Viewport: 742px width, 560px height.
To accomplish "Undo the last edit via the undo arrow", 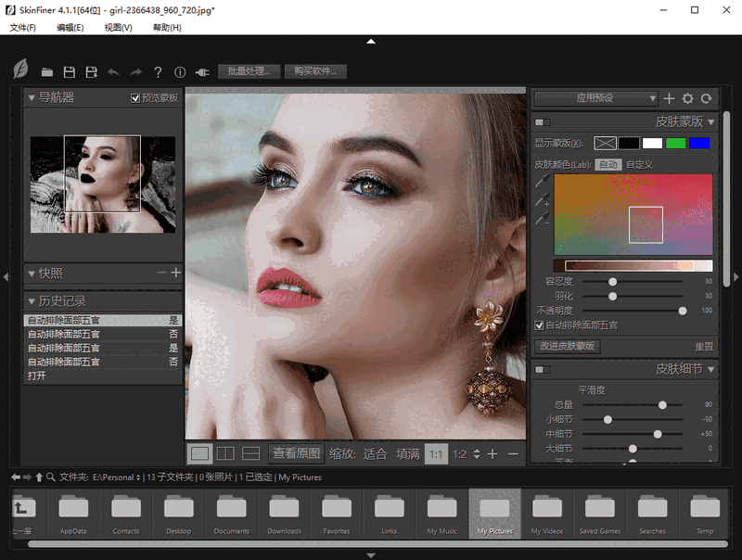I will pyautogui.click(x=113, y=72).
